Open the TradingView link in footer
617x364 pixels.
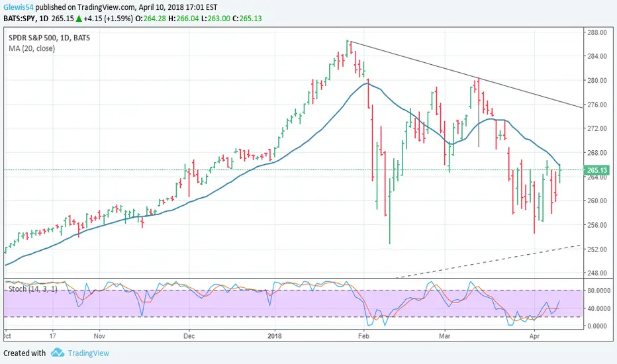point(89,353)
